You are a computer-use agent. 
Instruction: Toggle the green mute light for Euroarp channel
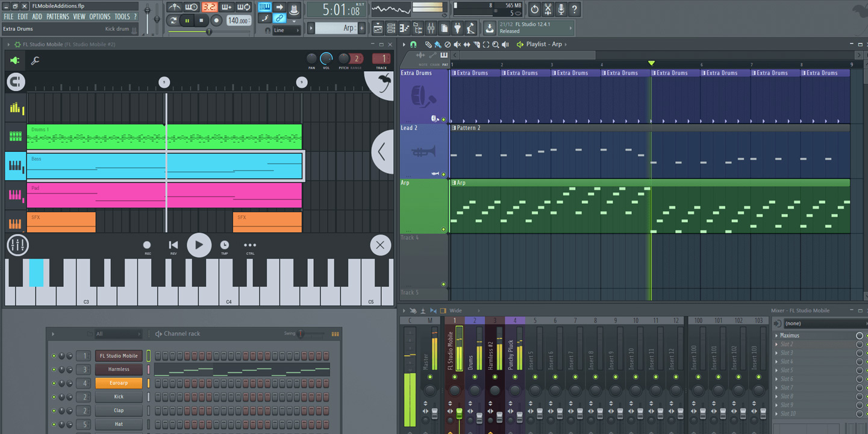pos(54,383)
